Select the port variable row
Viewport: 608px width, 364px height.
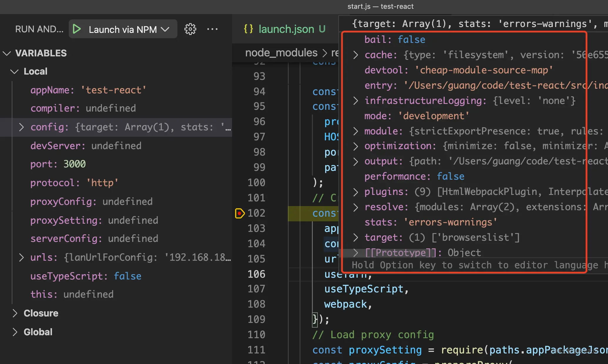tap(58, 164)
